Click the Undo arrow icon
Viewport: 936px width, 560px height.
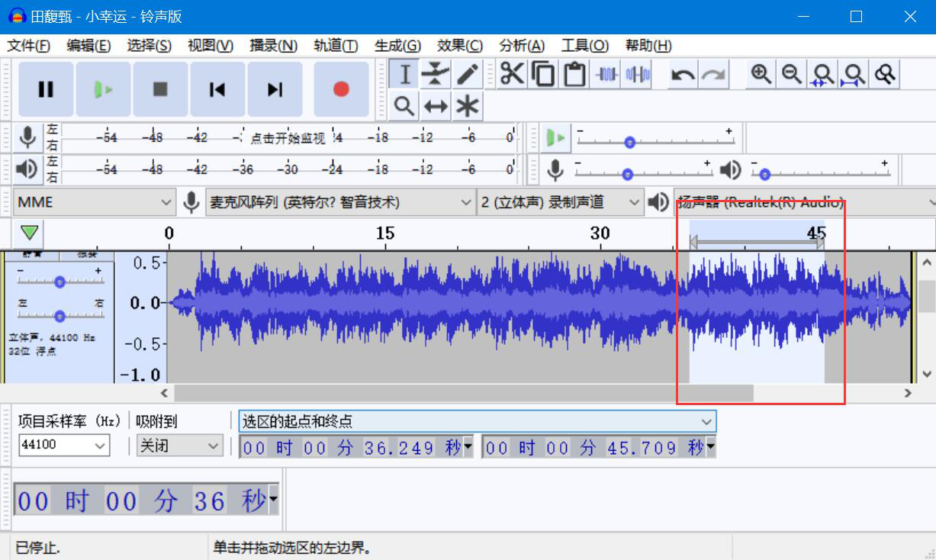(x=683, y=75)
